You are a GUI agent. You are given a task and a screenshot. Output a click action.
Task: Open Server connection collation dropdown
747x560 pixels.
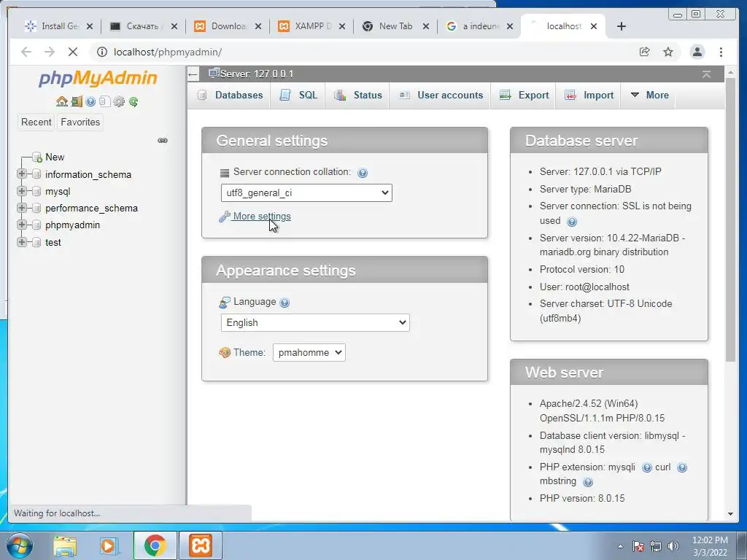coord(306,192)
